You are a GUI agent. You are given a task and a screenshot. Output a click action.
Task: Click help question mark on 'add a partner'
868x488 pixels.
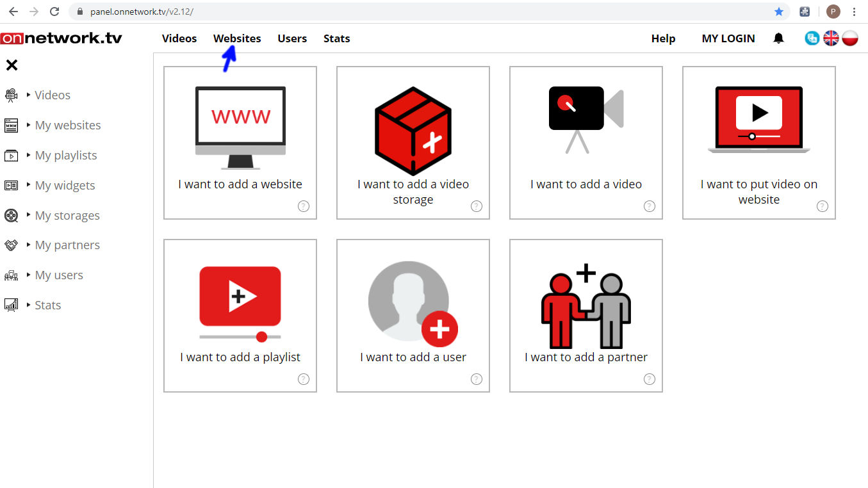tap(649, 379)
